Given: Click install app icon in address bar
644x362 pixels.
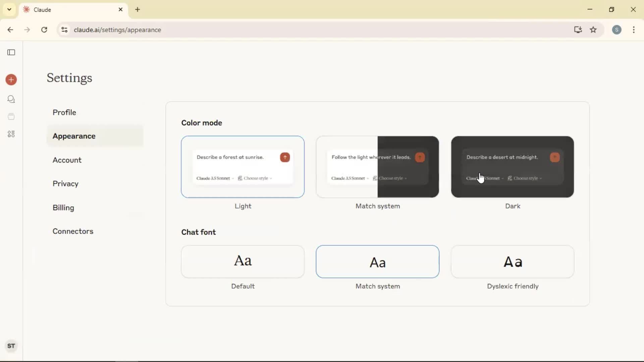Looking at the screenshot, I should (578, 30).
